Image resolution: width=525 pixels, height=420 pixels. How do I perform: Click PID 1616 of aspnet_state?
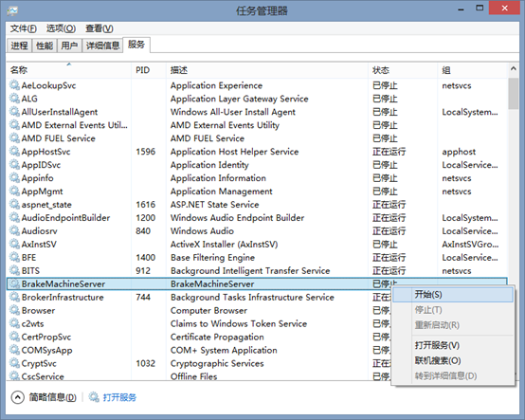click(x=146, y=204)
